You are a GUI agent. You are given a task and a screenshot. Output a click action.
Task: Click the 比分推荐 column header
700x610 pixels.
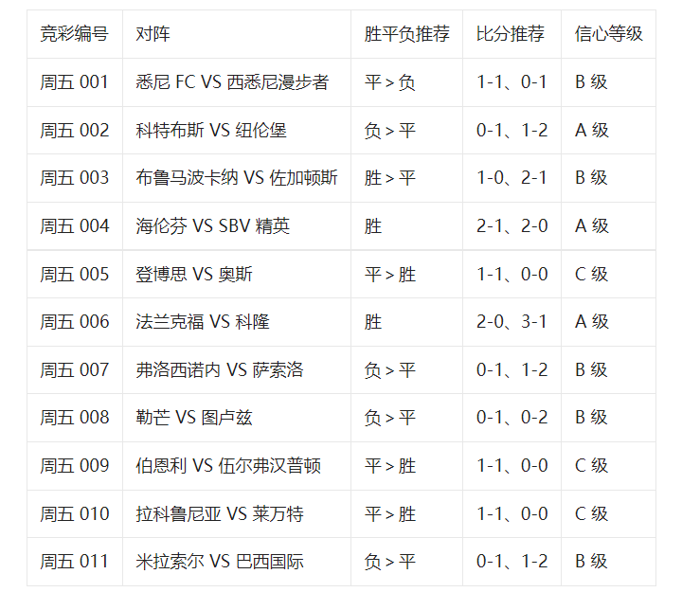(511, 34)
